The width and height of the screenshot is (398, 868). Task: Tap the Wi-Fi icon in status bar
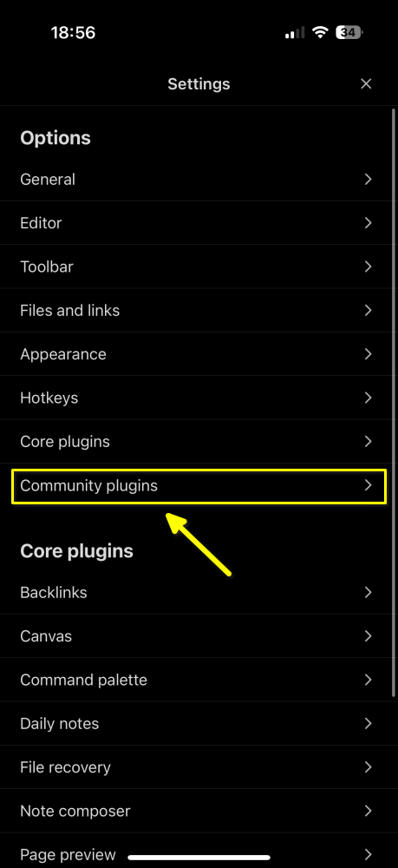(320, 33)
